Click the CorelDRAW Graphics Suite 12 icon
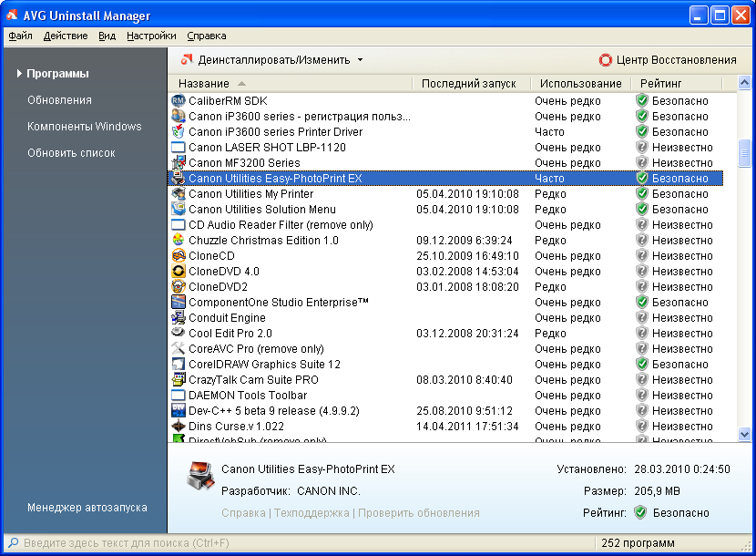Screen dimensions: 756x556 (179, 364)
